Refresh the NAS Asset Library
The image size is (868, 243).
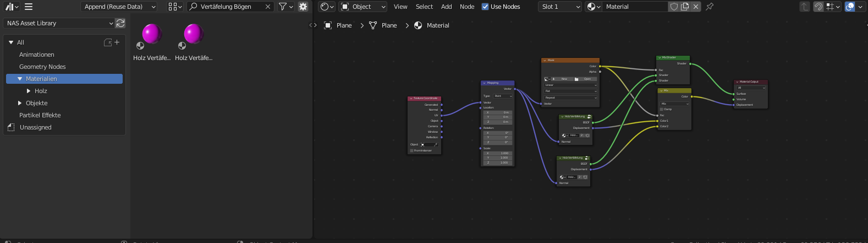tap(120, 23)
